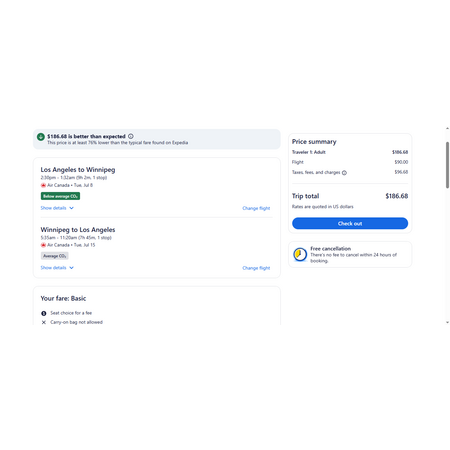
Task: Click info icon next to Taxes, fees, and charges
Action: tap(344, 173)
